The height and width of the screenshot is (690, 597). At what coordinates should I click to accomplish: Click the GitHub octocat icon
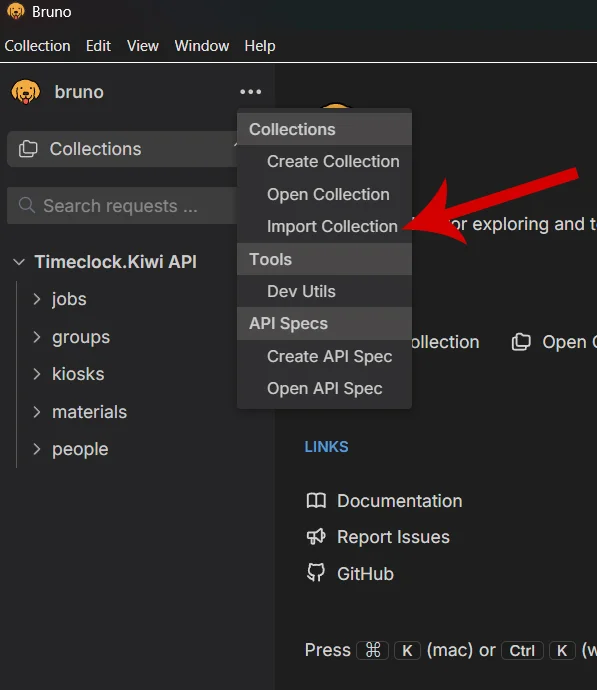(x=316, y=573)
